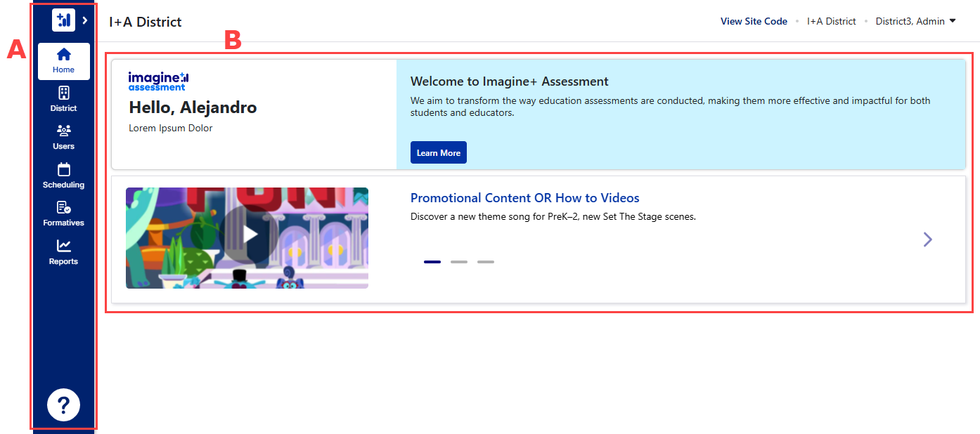Click the Lorem Ipsum Dolor subtitle

coord(171,128)
